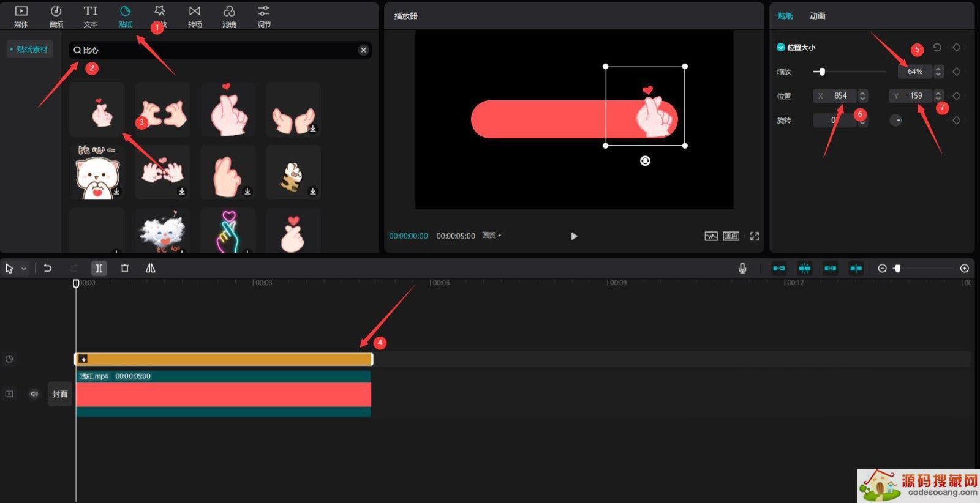The width and height of the screenshot is (980, 503).
Task: Undo the last action
Action: [48, 268]
